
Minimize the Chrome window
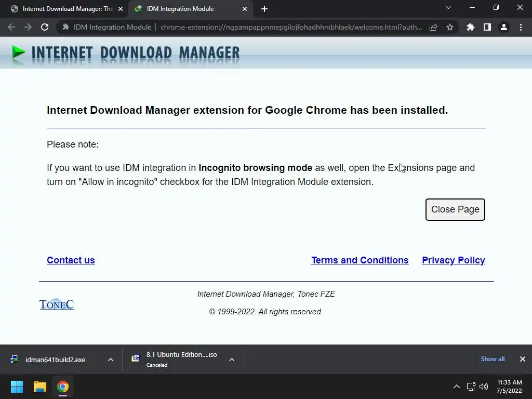tap(472, 7)
